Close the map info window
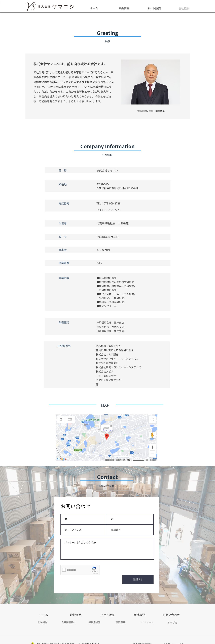 tap(111, 426)
